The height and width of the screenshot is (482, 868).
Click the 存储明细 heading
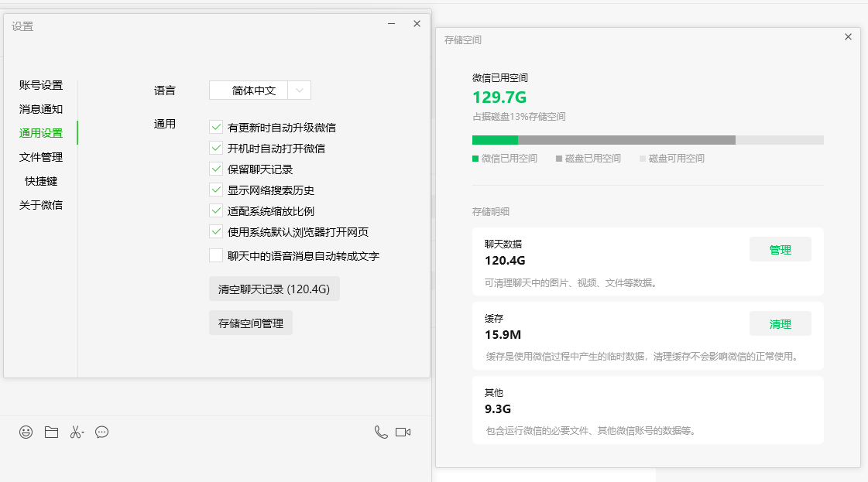pos(490,211)
